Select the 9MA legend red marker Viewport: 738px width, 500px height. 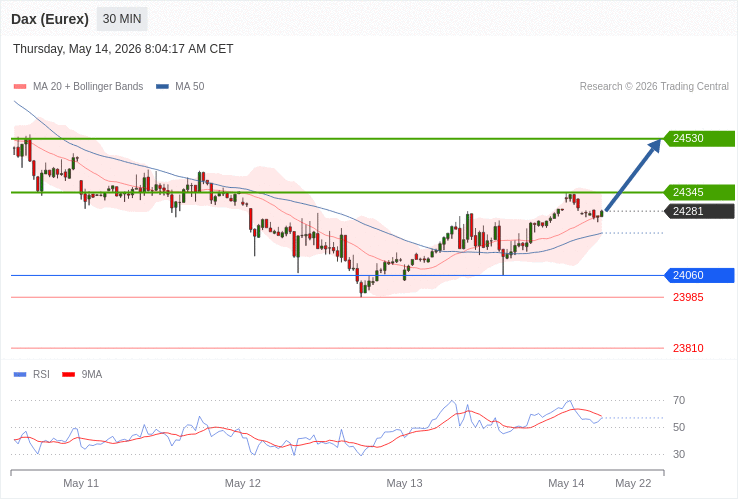click(x=69, y=375)
